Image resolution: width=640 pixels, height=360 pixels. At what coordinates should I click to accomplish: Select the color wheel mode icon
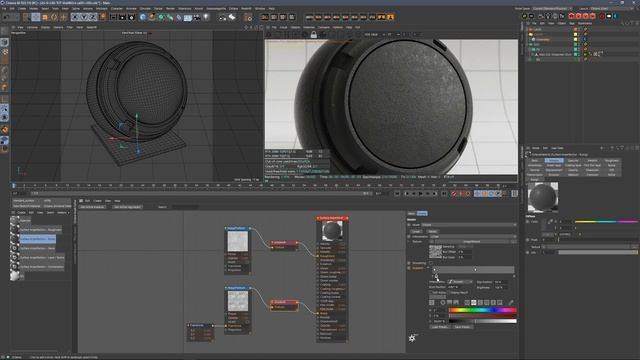[x=443, y=302]
